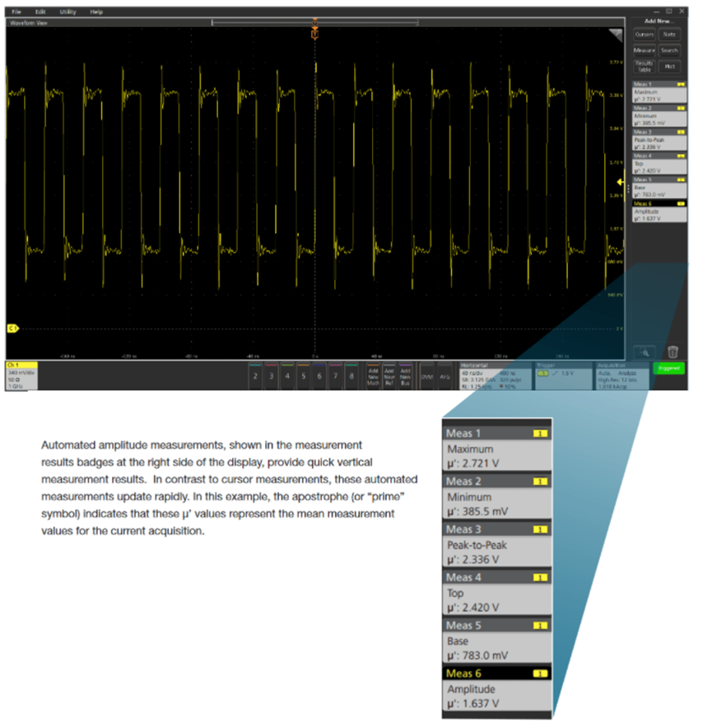
Task: Open the File menu
Action: coord(16,12)
